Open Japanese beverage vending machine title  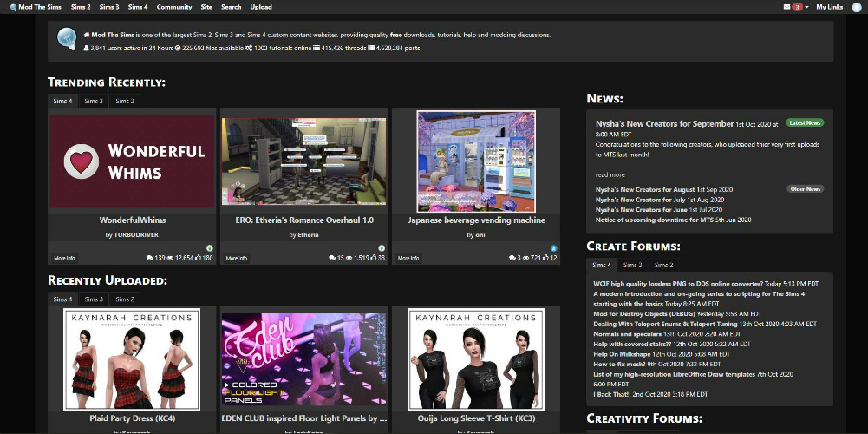[x=476, y=220]
